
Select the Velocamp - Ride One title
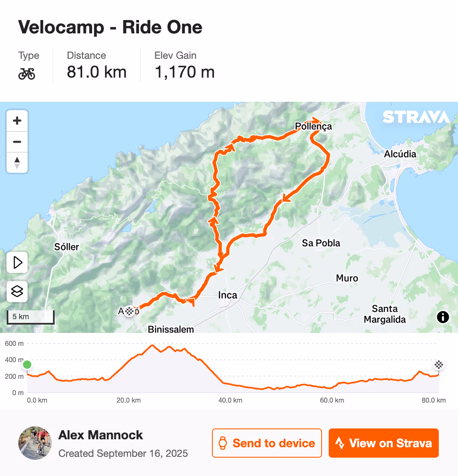[x=110, y=27]
